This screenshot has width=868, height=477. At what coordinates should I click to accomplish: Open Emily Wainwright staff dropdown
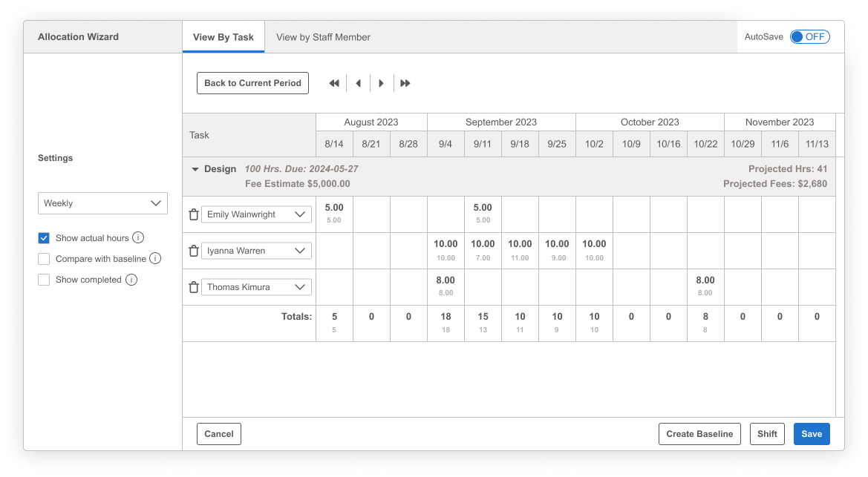click(x=256, y=214)
